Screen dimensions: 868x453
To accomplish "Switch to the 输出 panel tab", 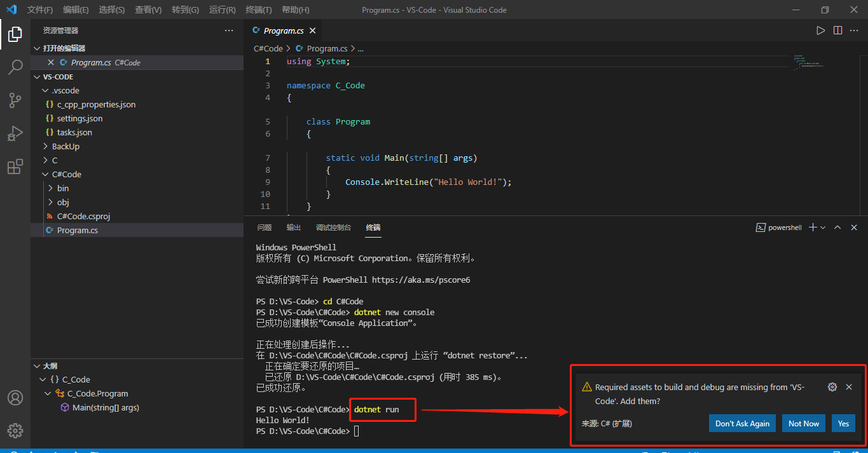I will [293, 227].
